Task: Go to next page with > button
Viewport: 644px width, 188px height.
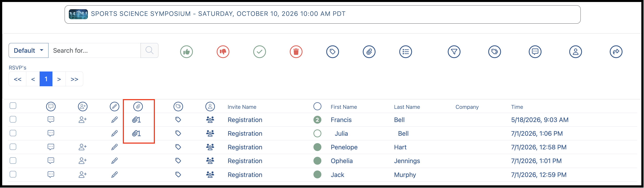Action: [59, 79]
